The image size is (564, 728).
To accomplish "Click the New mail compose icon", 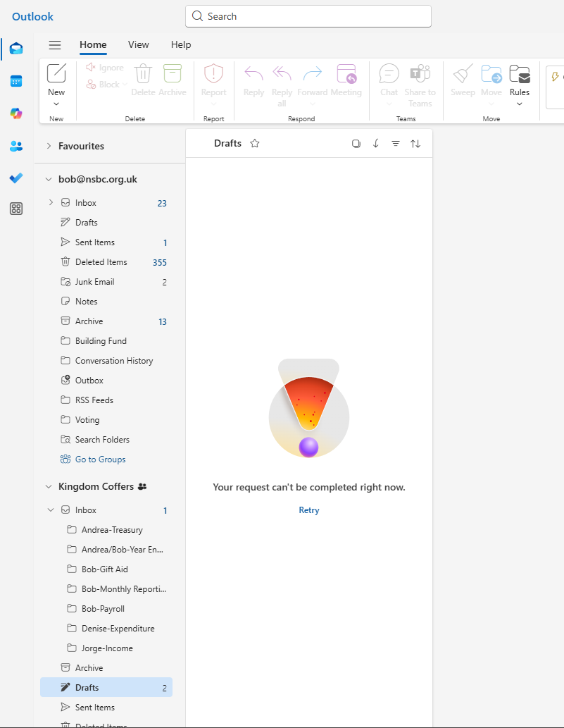I will click(56, 73).
